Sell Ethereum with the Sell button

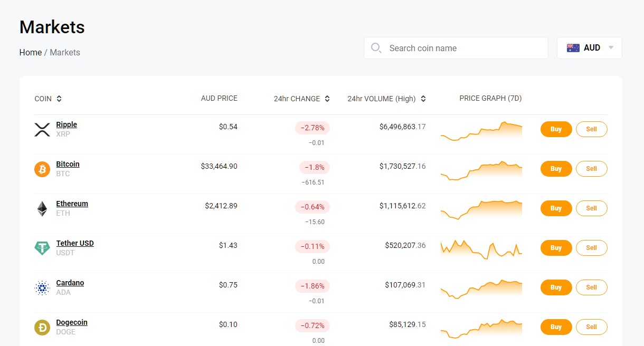coord(592,208)
